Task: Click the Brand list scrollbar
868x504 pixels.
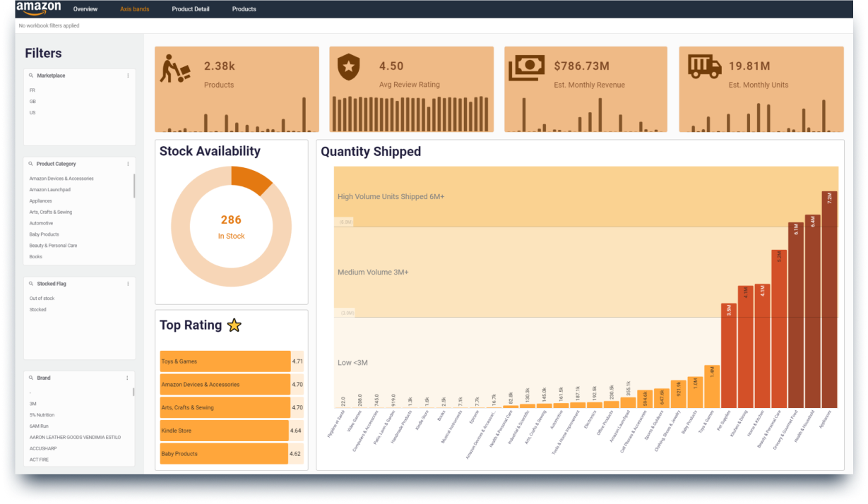Action: click(134, 391)
